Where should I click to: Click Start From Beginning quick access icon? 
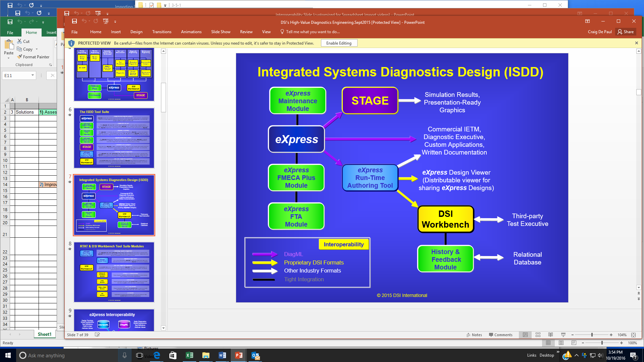106,21
